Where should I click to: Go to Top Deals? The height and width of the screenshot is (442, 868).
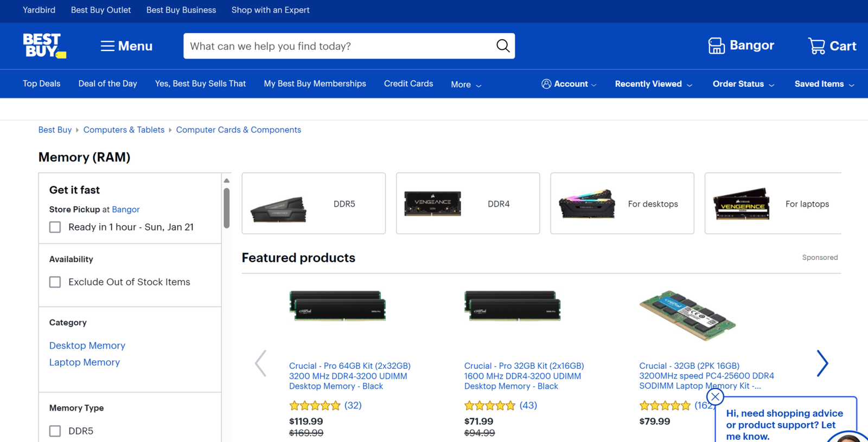click(x=41, y=84)
